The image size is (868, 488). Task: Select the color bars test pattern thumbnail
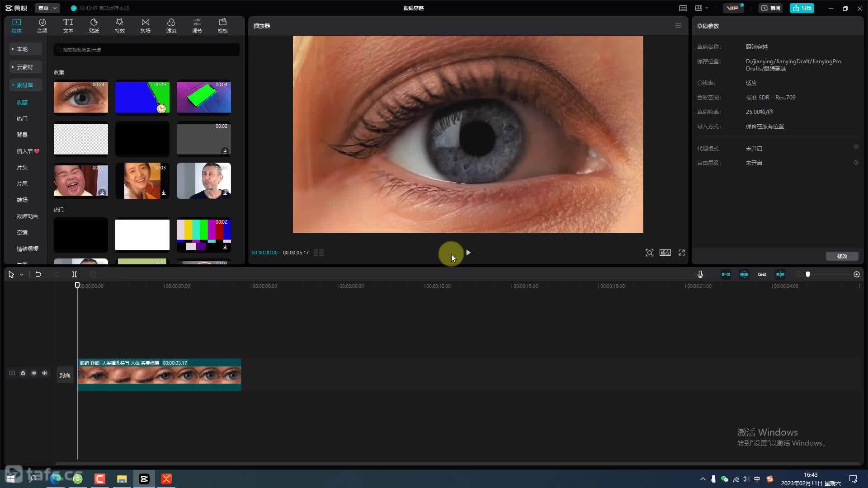204,235
